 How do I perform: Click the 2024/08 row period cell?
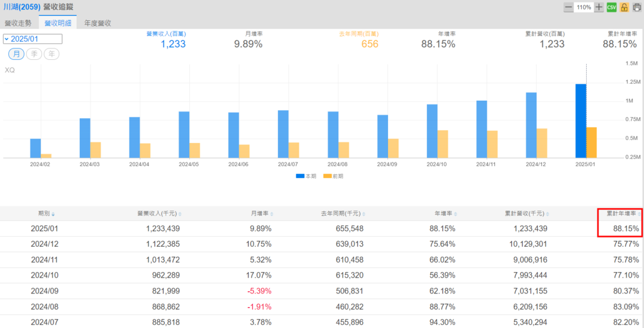coord(45,307)
